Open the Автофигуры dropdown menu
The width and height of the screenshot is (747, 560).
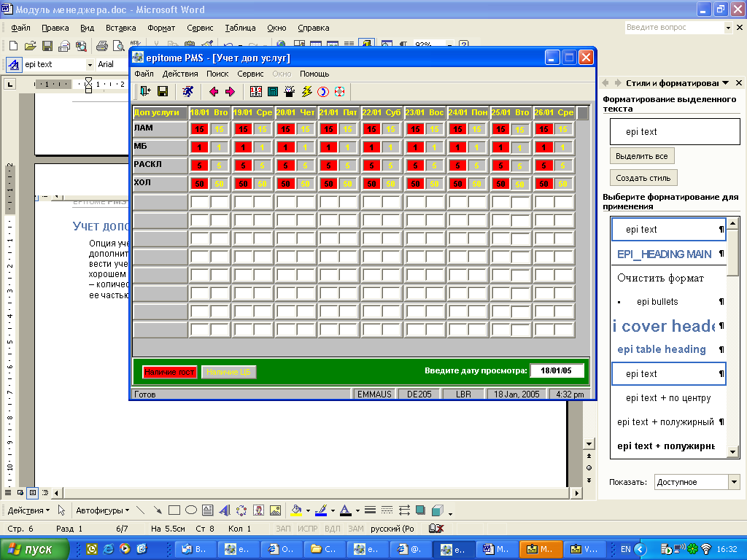[102, 510]
